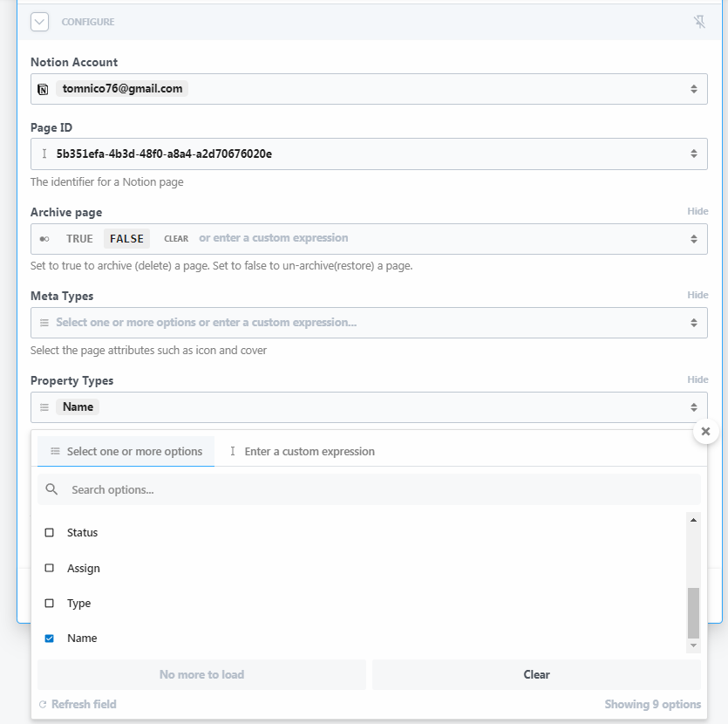
Task: Click the list icon inside the Meta Types field
Action: (45, 323)
